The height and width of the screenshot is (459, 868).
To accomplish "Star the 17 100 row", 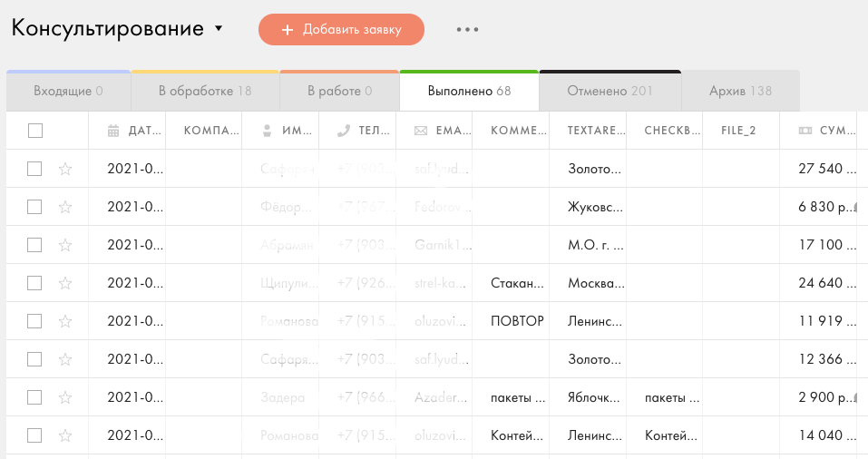I will (x=65, y=245).
